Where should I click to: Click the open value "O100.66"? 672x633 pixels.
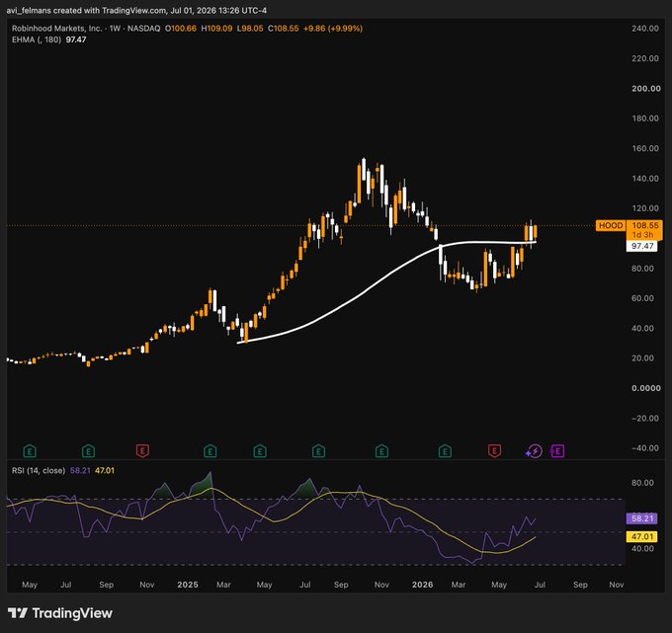[x=181, y=29]
